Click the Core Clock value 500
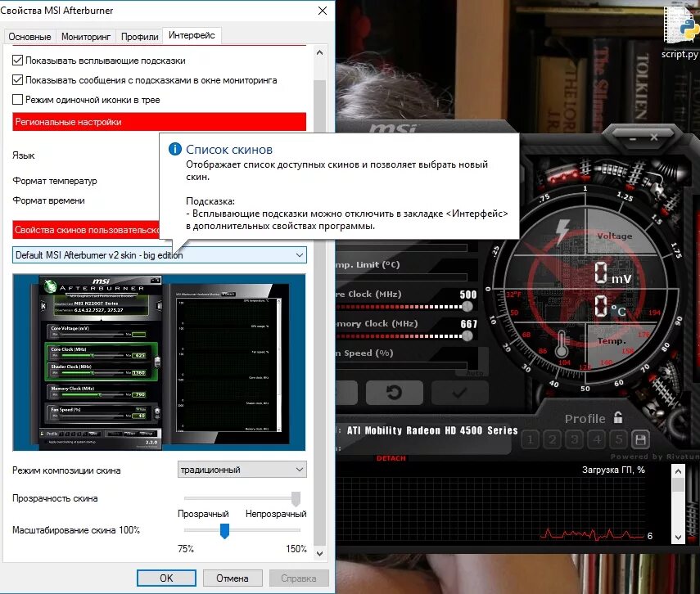This screenshot has width=700, height=594. (468, 295)
